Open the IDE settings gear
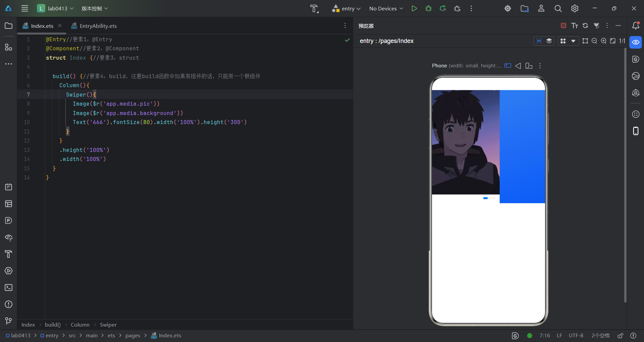 575,8
